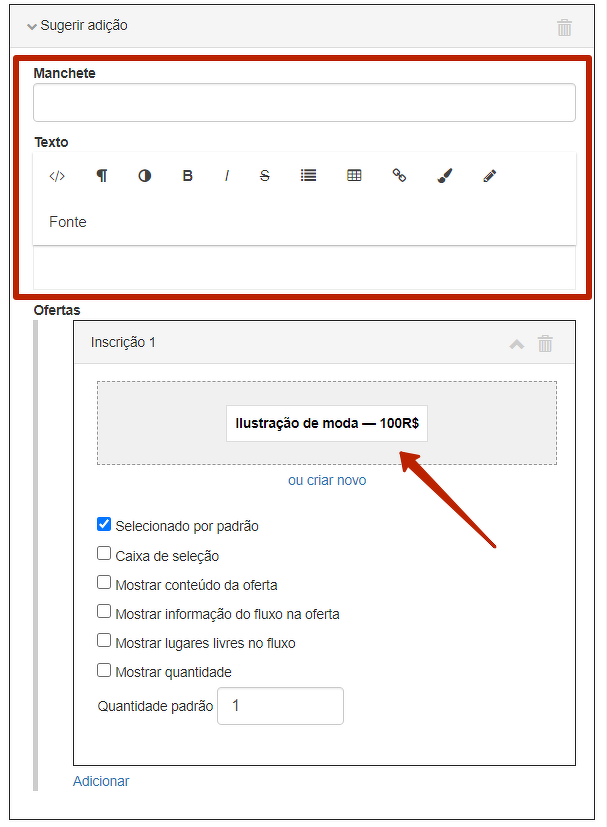Enable Caixa de seleção checkbox
This screenshot has width=607, height=827.
coord(104,554)
